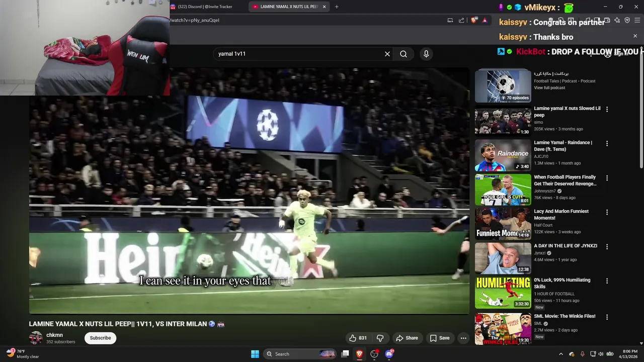
Task: Open 'Lamine yamal X nuts Slowed' video
Action: (567, 112)
